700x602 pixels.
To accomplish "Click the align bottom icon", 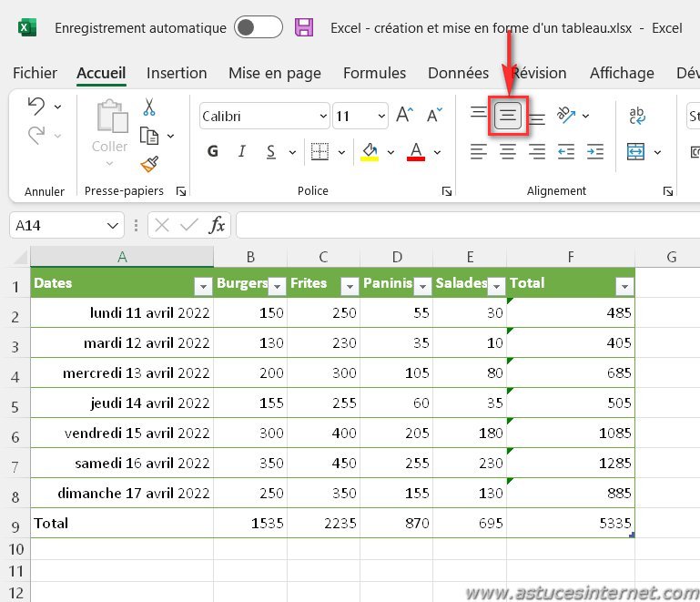I will [x=537, y=118].
